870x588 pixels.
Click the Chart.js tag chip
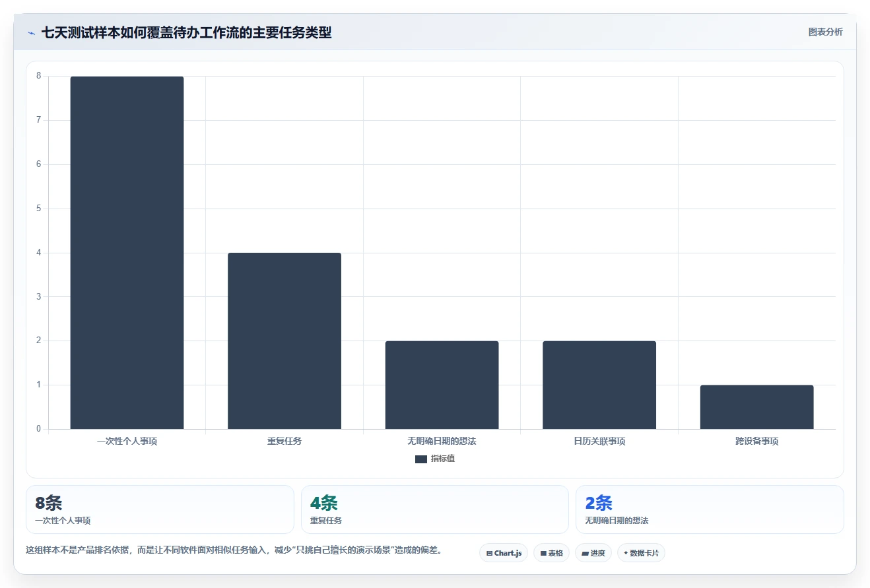point(504,553)
